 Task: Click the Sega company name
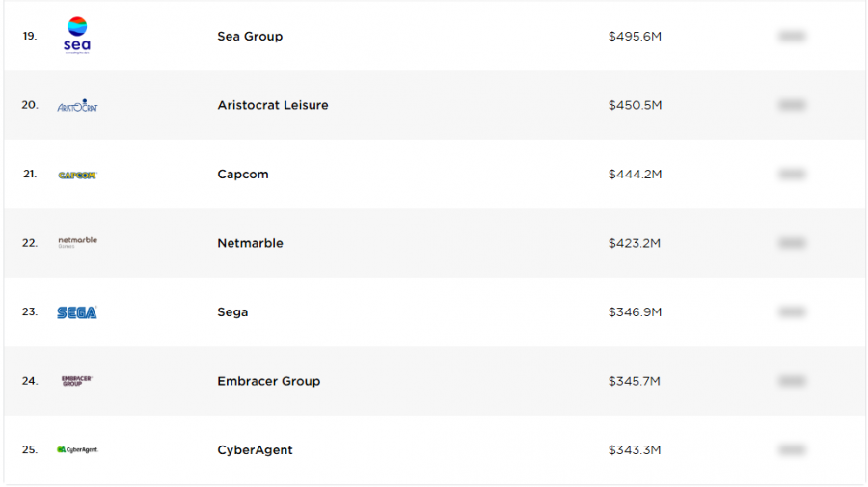pyautogui.click(x=232, y=312)
